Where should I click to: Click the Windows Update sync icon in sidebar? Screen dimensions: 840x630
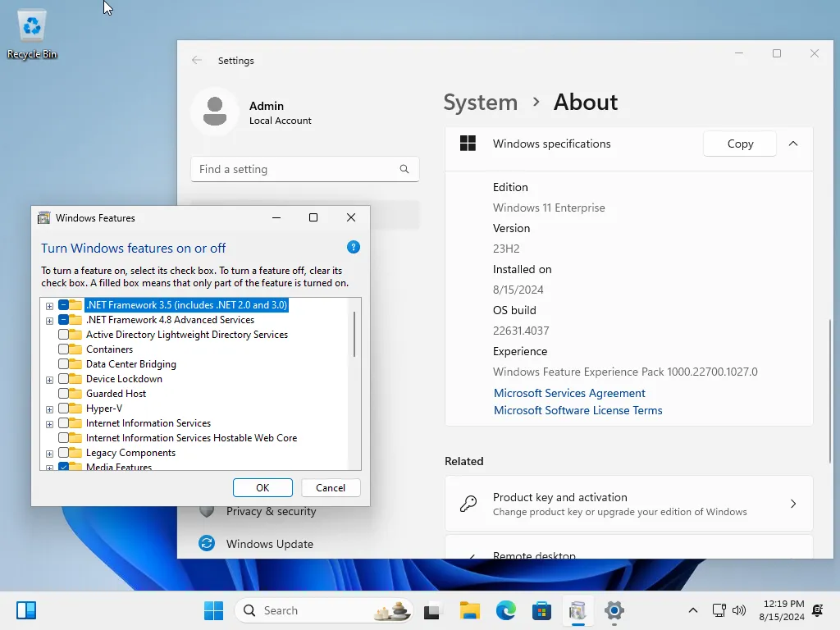[207, 543]
